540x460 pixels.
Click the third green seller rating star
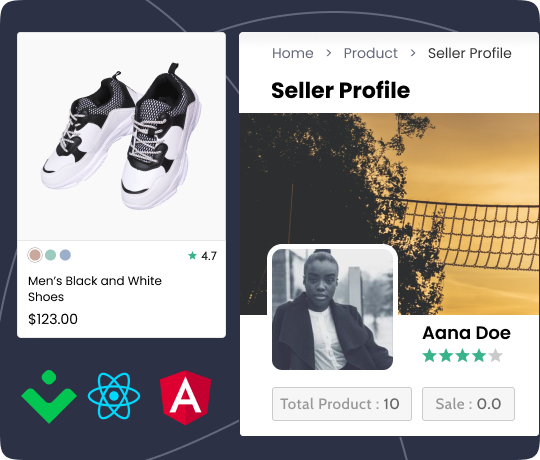(x=463, y=355)
